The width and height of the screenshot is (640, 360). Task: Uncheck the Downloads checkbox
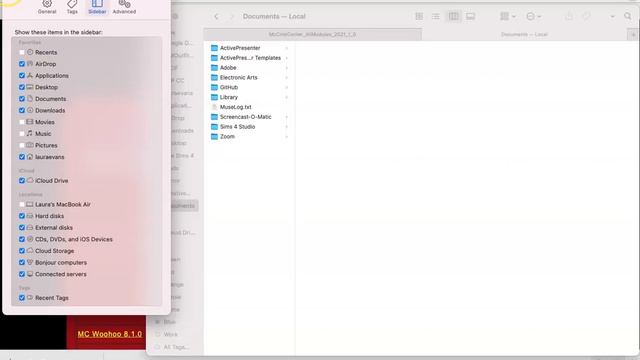22,111
